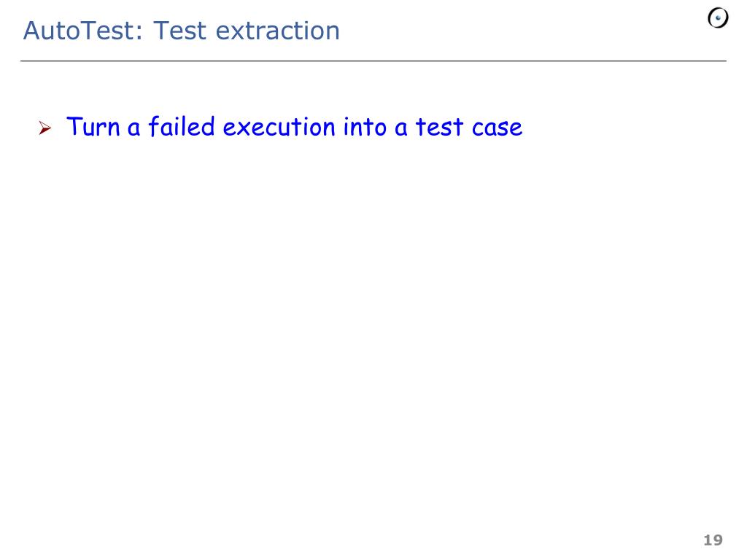
Task: Click the word 'execution' in the bullet
Action: (279, 128)
